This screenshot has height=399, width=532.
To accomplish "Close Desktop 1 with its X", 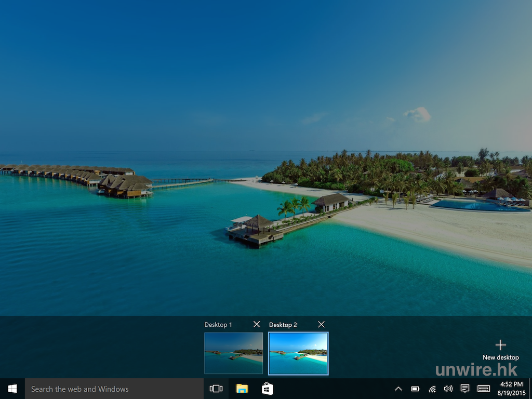I will point(257,324).
